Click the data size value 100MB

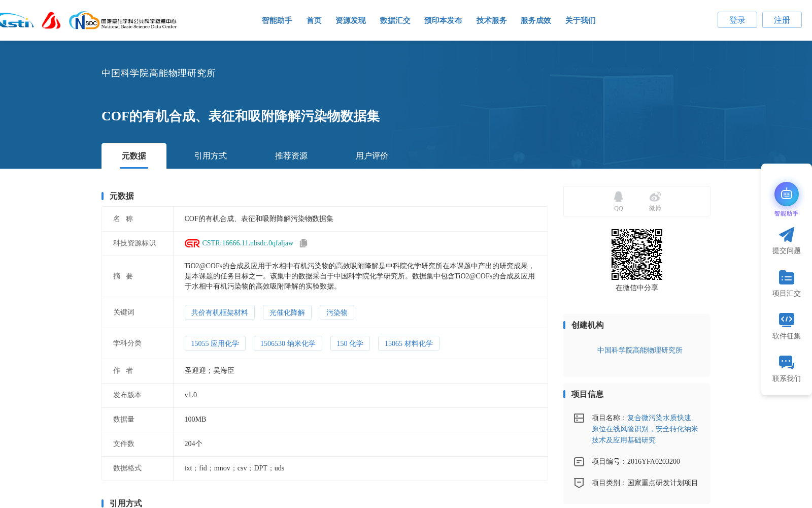click(195, 419)
